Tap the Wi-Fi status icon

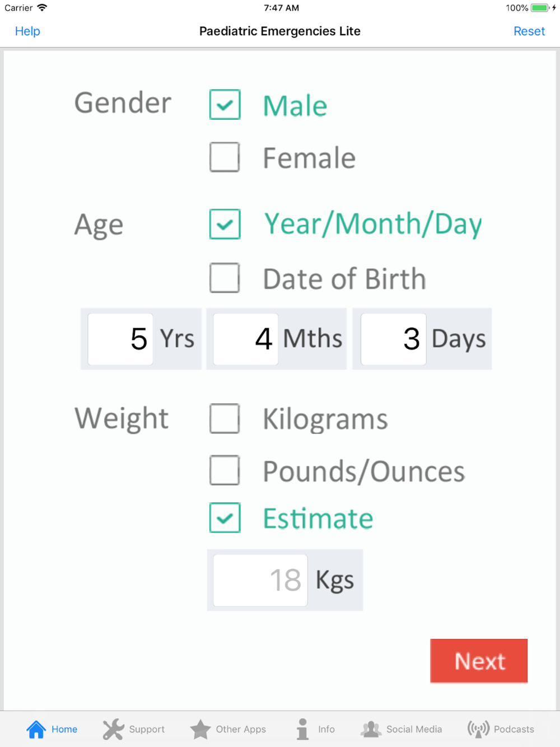(42, 8)
